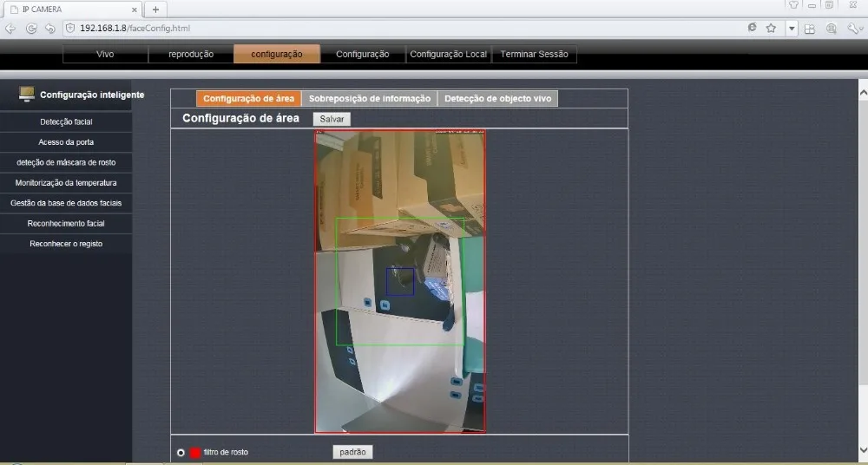Switch to Sobreposição de informação sub-tab
Screen dimensions: 868x465
click(369, 99)
